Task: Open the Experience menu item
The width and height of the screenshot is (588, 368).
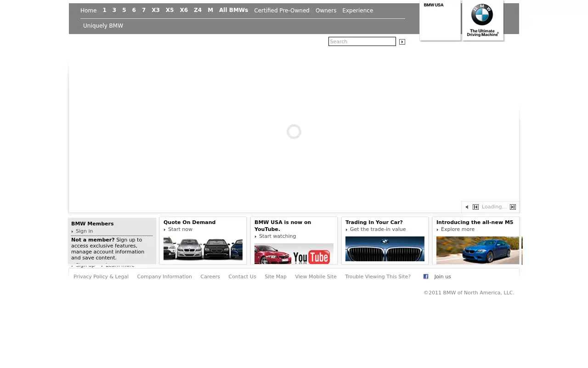Action: (358, 11)
